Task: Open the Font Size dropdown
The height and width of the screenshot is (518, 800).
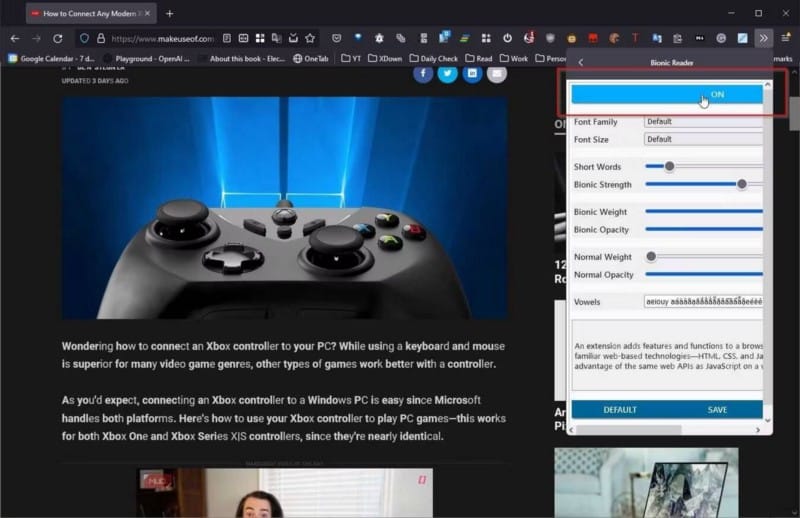Action: (x=703, y=139)
